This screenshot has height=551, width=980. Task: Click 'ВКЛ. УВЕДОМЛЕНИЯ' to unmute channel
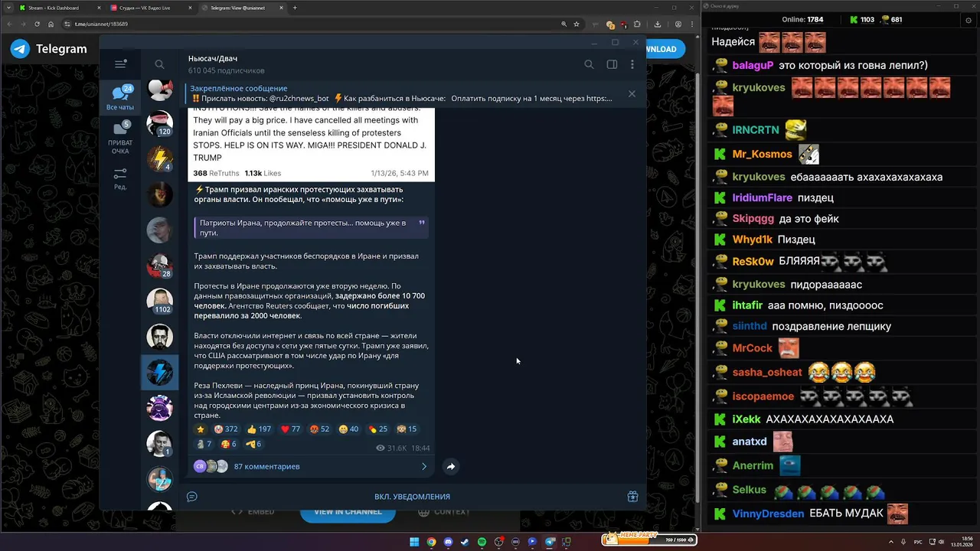click(x=412, y=497)
